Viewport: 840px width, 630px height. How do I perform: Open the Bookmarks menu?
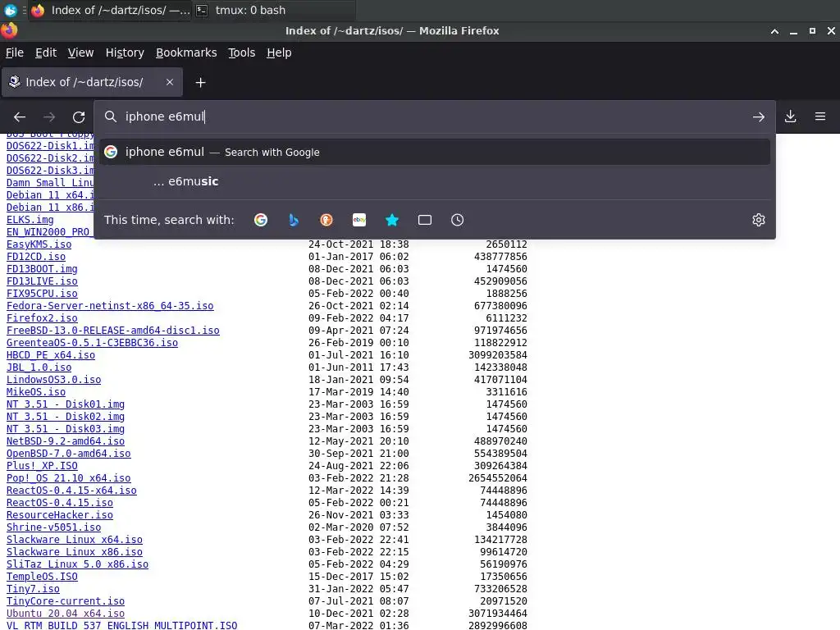[186, 52]
